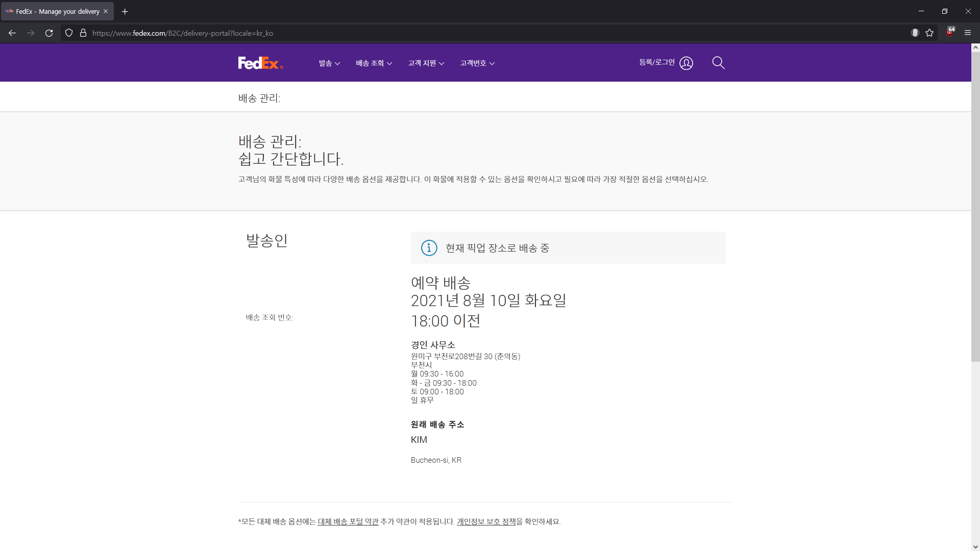Open the browser hamburger menu
The width and height of the screenshot is (980, 551).
[967, 33]
